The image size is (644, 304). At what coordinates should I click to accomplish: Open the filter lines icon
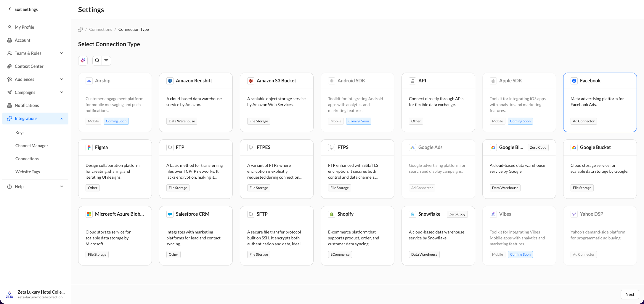pyautogui.click(x=106, y=60)
